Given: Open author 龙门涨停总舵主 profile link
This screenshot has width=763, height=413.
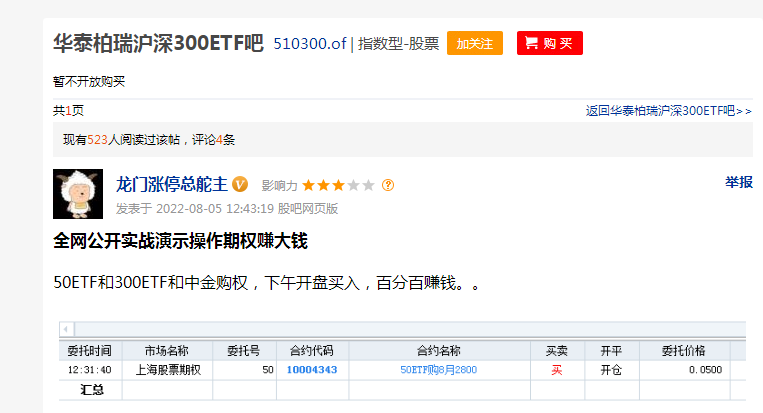Looking at the screenshot, I should point(171,184).
